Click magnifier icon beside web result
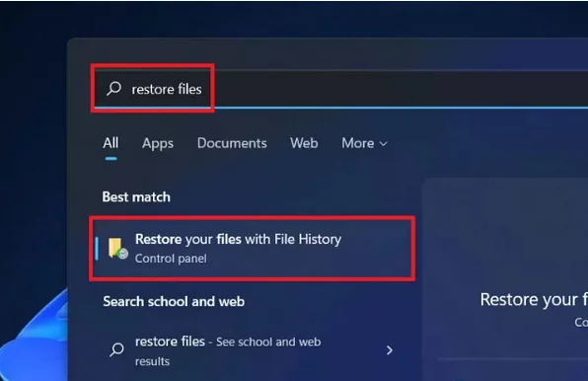 [116, 349]
